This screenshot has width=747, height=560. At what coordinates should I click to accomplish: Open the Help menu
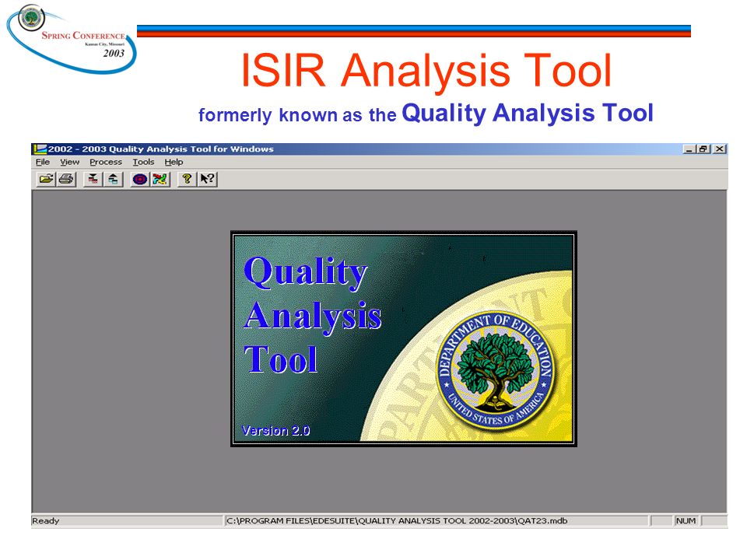point(174,162)
